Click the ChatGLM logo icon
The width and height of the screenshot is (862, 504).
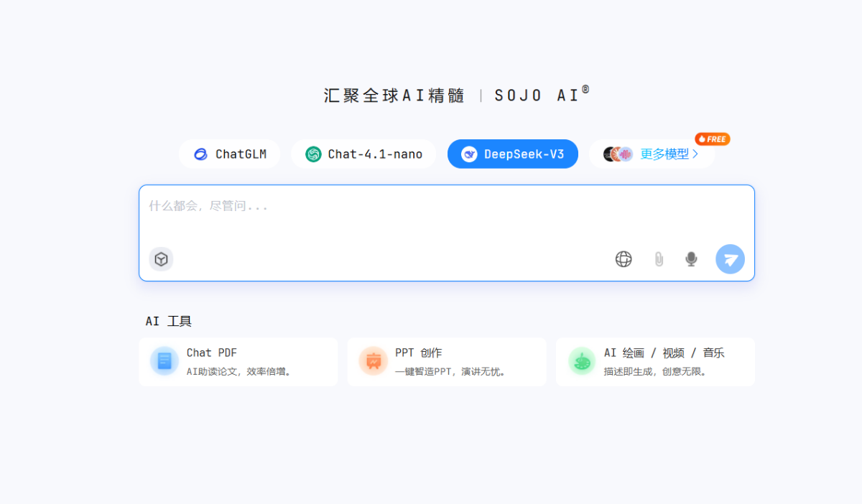tap(200, 154)
